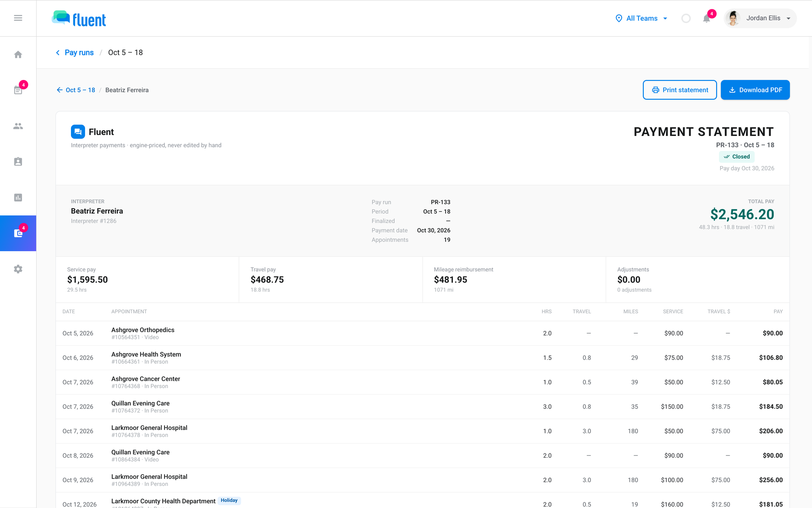Select Ashgrove Orthopedics appointment row
812x508 pixels.
click(x=422, y=333)
